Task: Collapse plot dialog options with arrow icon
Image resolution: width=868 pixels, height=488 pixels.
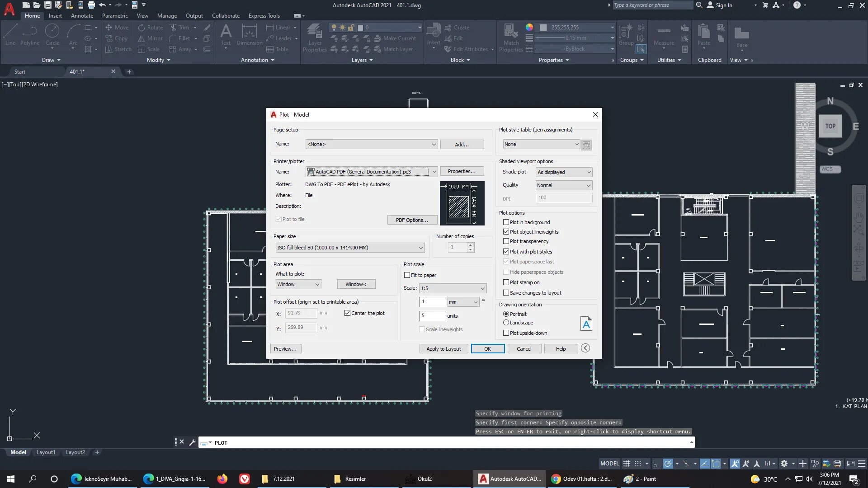Action: [x=585, y=348]
